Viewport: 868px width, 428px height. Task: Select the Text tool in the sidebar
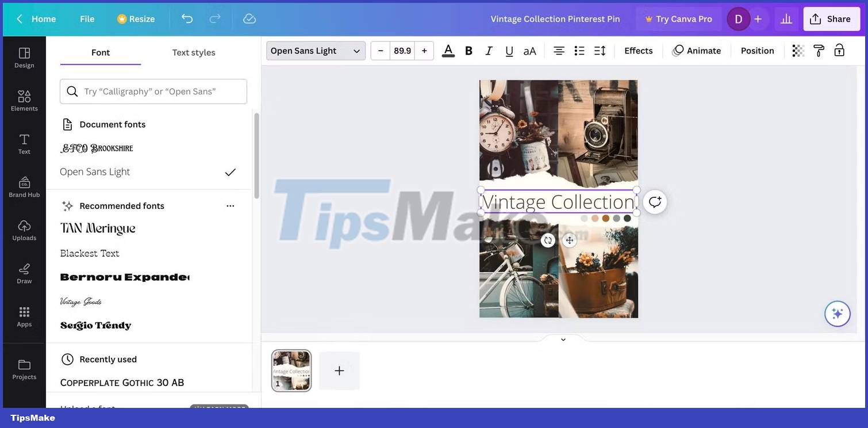tap(24, 142)
